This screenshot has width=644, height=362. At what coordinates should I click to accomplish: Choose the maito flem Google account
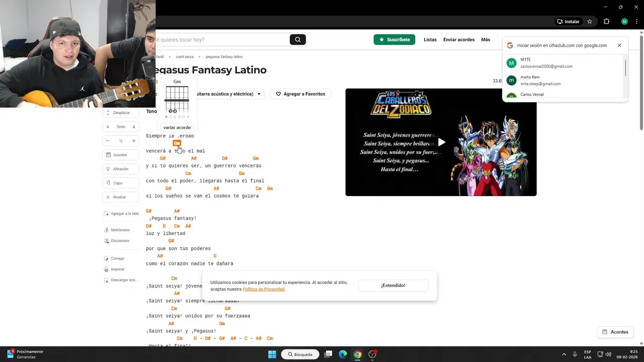pyautogui.click(x=563, y=80)
